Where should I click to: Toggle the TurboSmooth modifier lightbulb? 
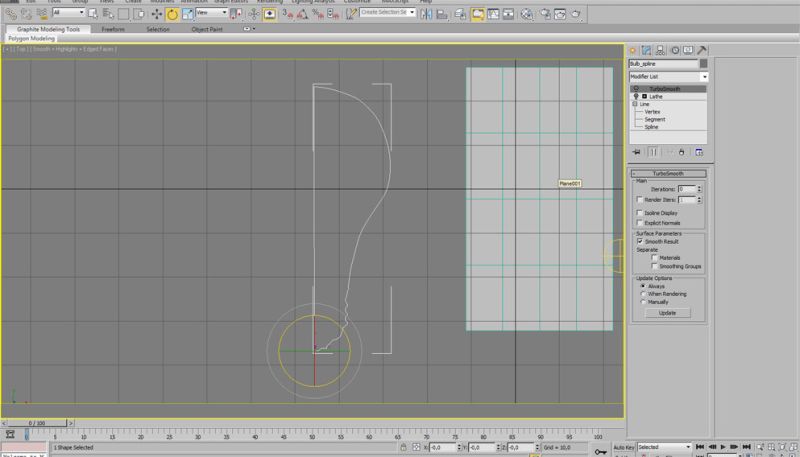pos(636,89)
